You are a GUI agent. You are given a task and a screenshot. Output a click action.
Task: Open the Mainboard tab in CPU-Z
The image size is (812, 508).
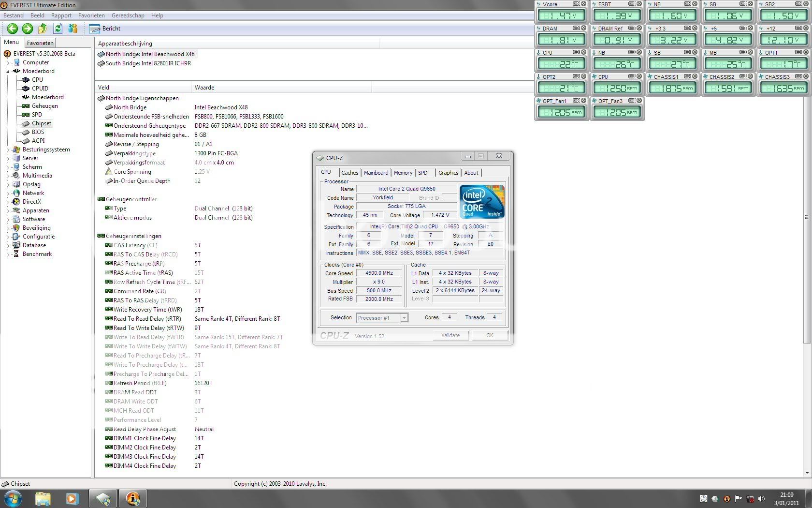tap(376, 173)
